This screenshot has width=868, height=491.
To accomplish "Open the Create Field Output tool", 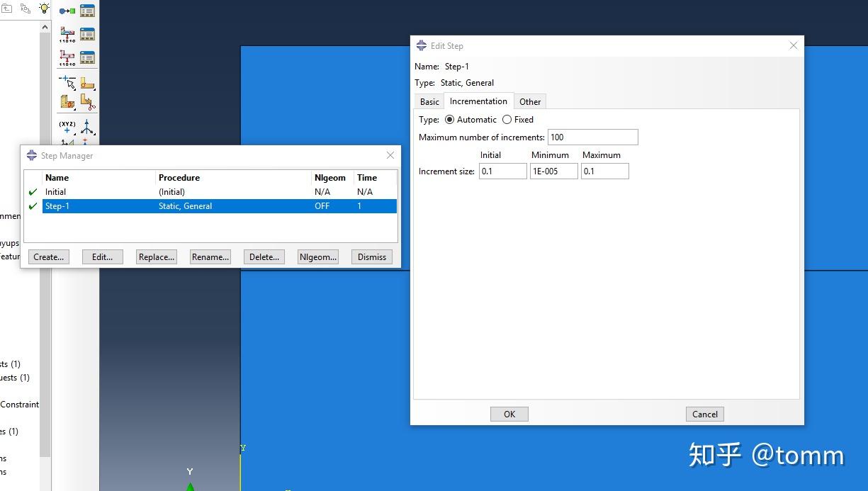I will click(x=68, y=34).
